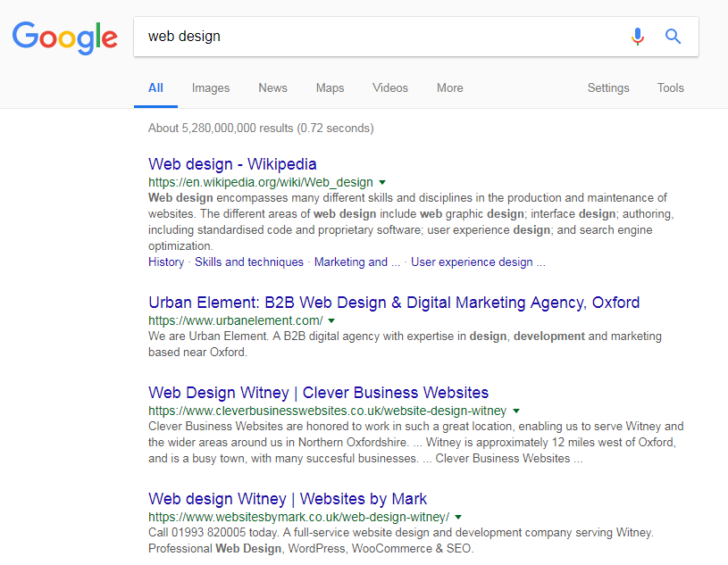Open the 'Web design - Wikipedia' result
Viewport: 728px width, 565px height.
[232, 164]
